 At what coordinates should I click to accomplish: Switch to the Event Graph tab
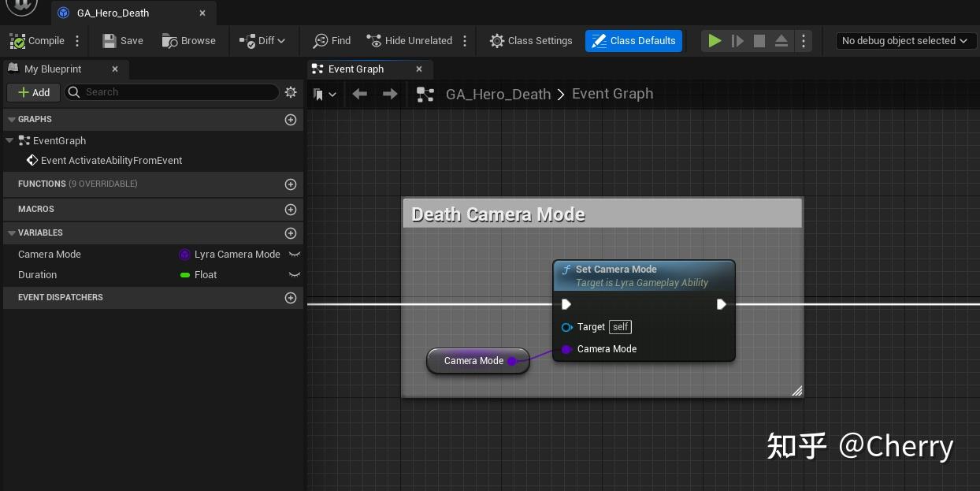coord(356,69)
